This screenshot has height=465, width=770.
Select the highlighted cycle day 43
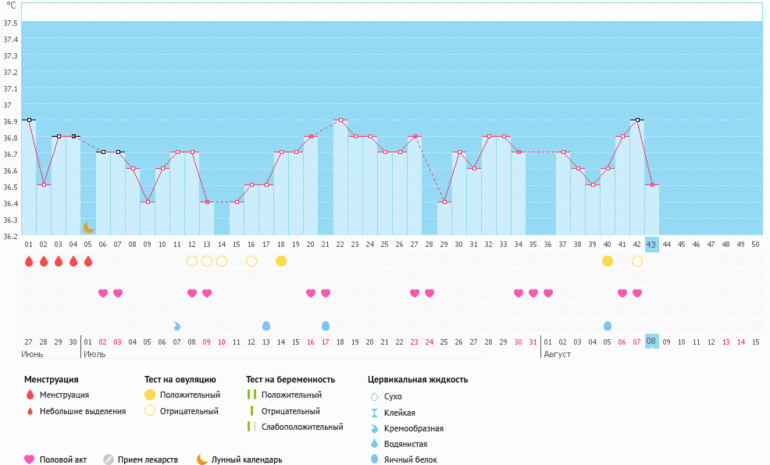pyautogui.click(x=651, y=244)
